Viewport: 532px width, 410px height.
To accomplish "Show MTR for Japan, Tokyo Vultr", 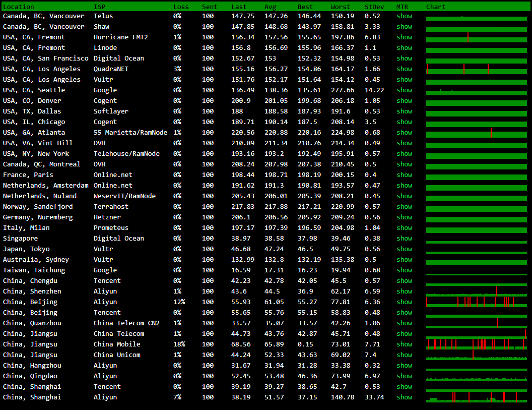I will point(404,249).
